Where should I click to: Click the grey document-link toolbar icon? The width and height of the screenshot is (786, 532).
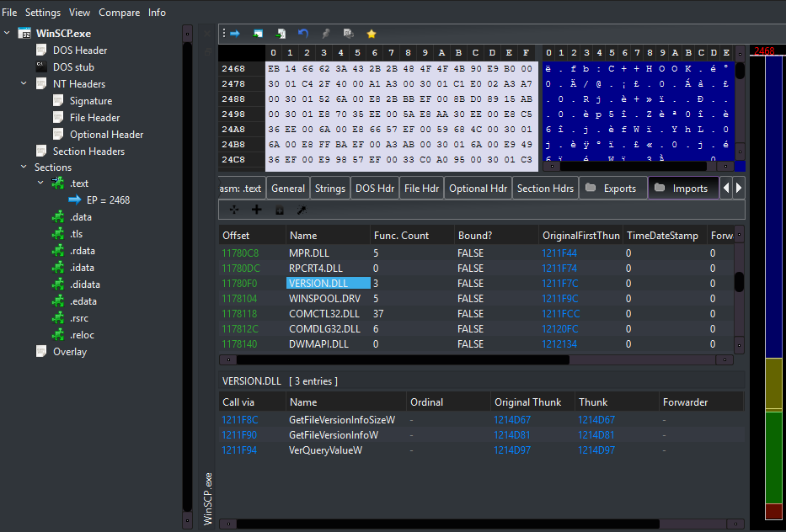(349, 34)
